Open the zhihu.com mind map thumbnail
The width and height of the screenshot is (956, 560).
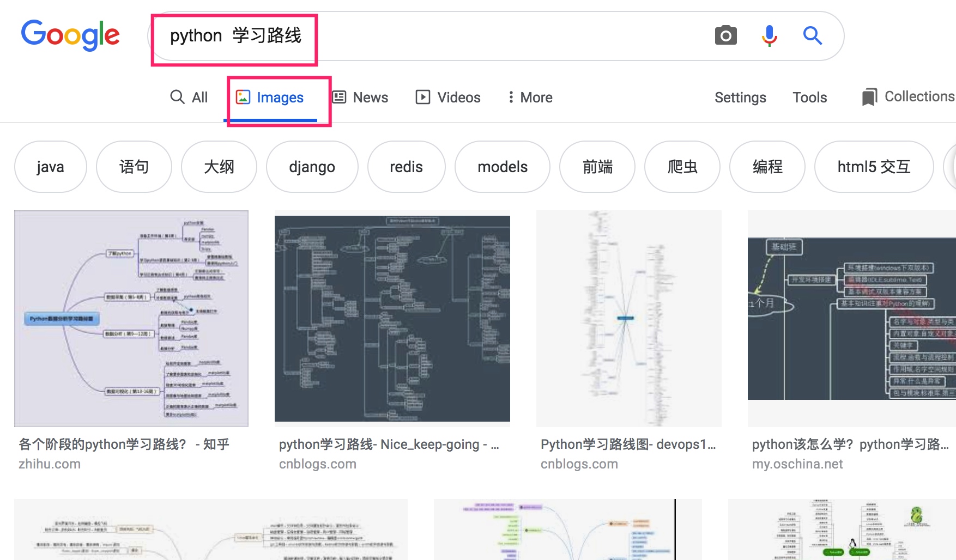click(131, 319)
